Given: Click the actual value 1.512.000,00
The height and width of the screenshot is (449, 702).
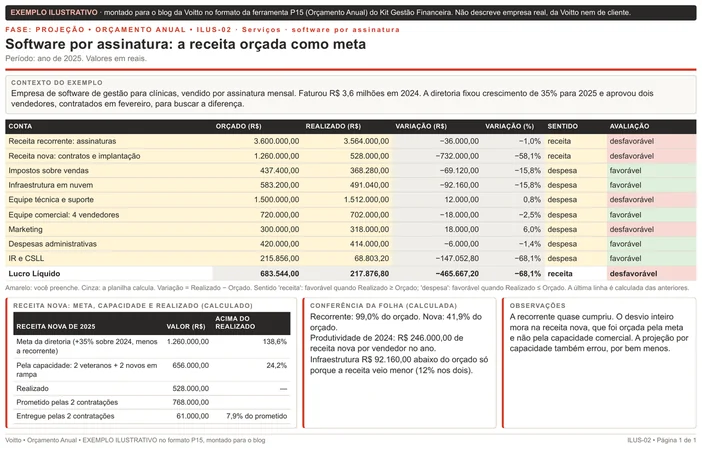Looking at the screenshot, I should point(366,200).
